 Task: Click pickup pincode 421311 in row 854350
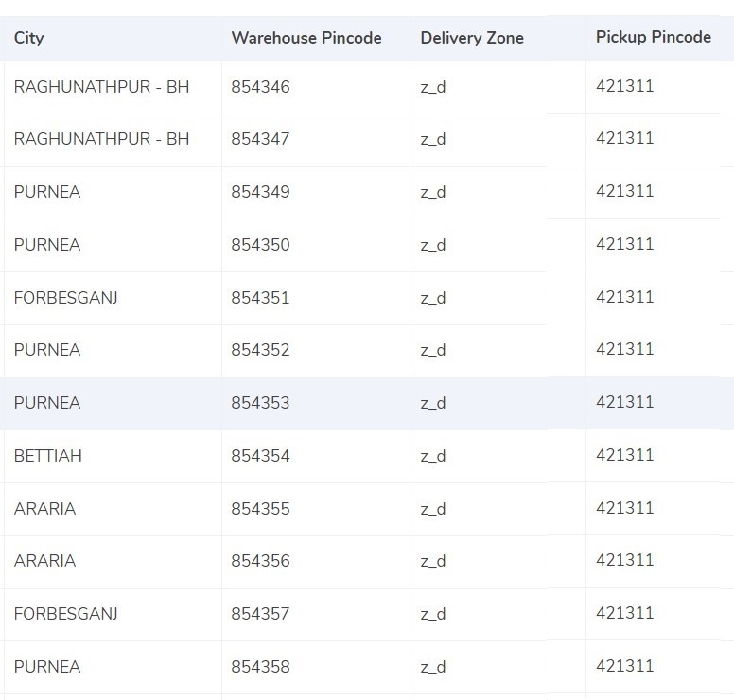click(624, 244)
